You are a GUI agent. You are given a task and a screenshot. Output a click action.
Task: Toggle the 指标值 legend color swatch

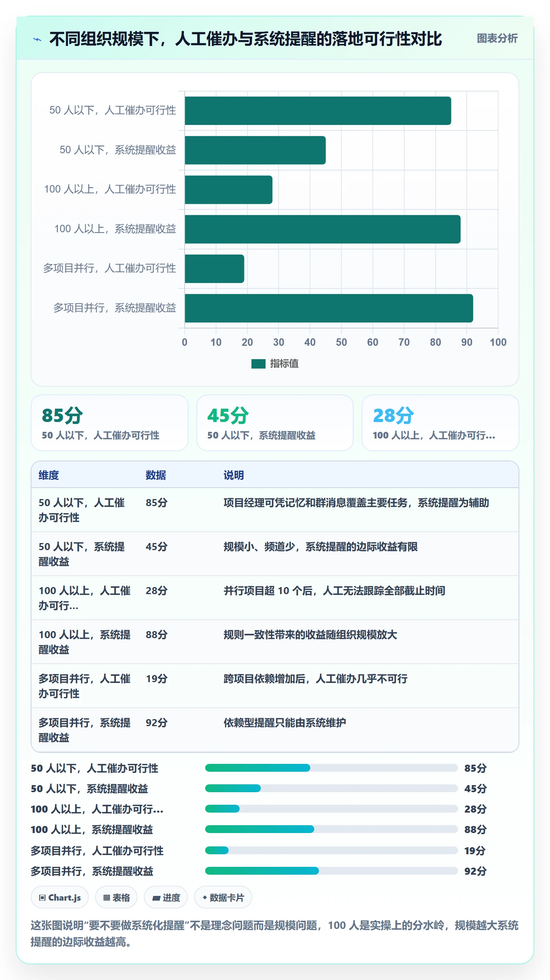tap(258, 364)
